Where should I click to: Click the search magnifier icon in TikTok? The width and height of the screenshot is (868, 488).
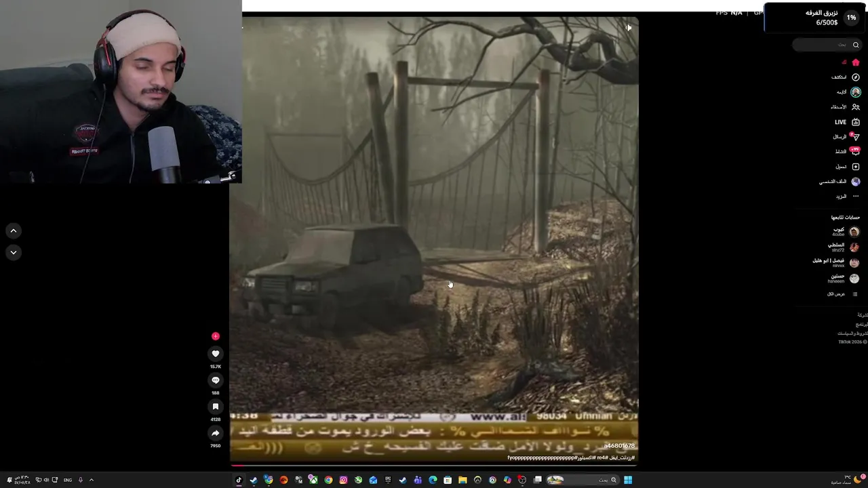(x=856, y=45)
